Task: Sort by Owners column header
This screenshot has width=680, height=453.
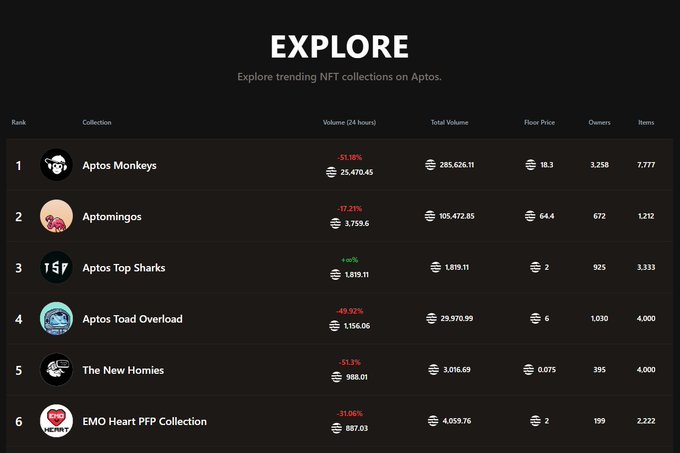Action: tap(599, 122)
